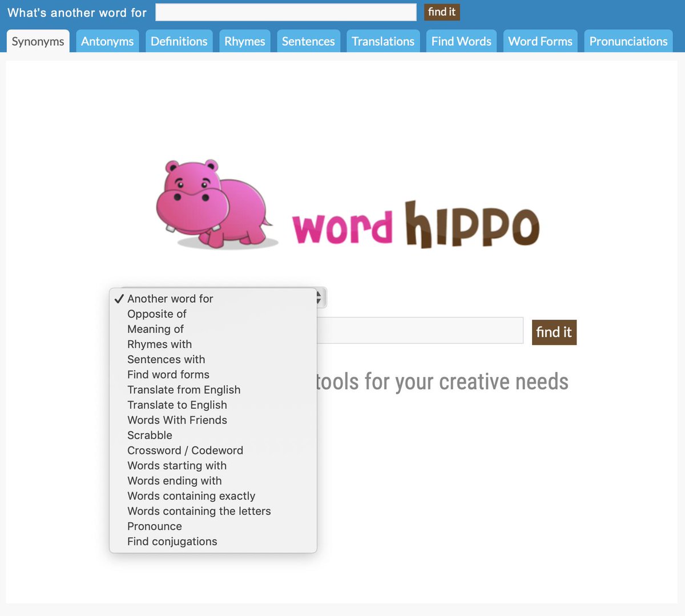The height and width of the screenshot is (616, 685).
Task: Go to the Rhymes tab
Action: pos(245,41)
